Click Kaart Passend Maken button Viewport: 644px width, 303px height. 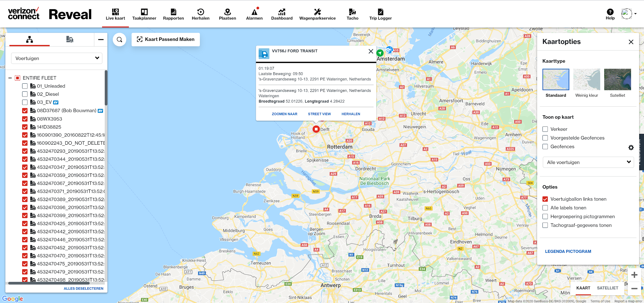pos(166,39)
